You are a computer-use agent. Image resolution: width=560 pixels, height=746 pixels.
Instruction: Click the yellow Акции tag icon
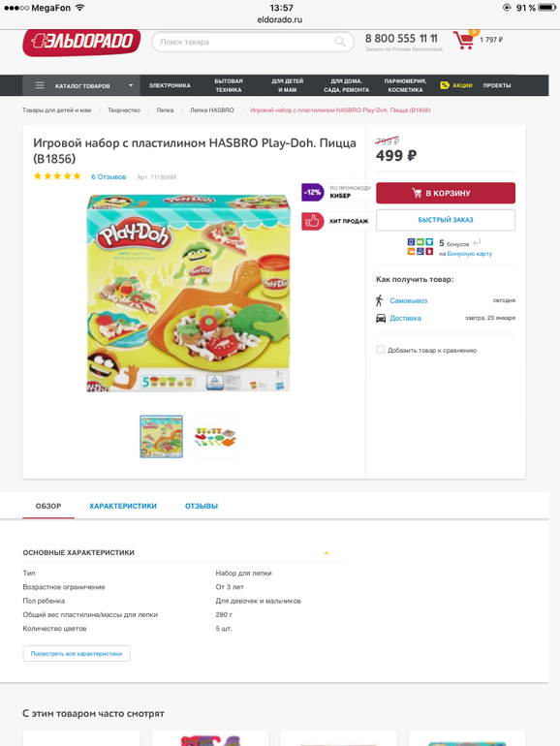[445, 85]
